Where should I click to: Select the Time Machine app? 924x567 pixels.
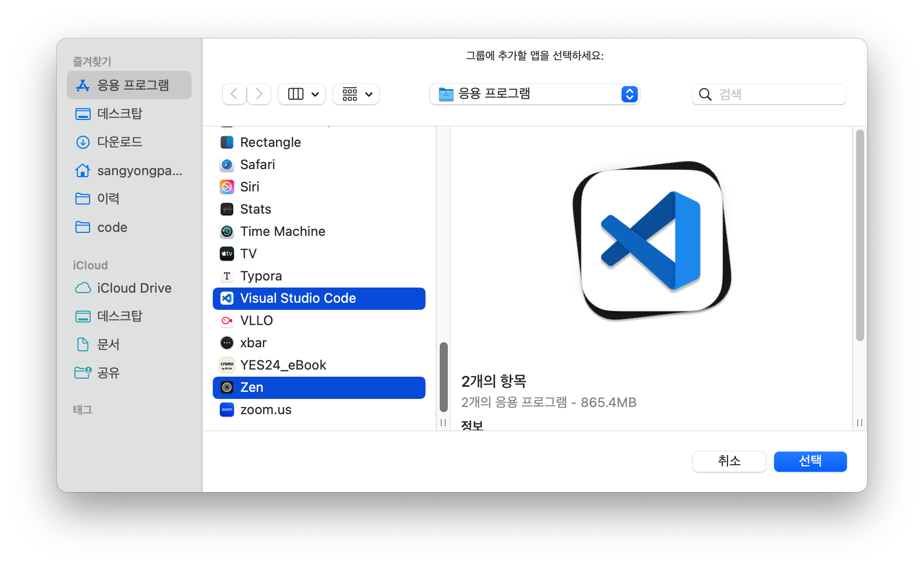(x=282, y=231)
